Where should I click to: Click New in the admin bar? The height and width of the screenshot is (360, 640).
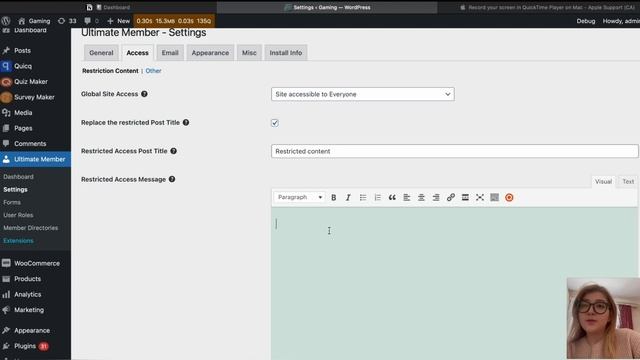tap(118, 21)
